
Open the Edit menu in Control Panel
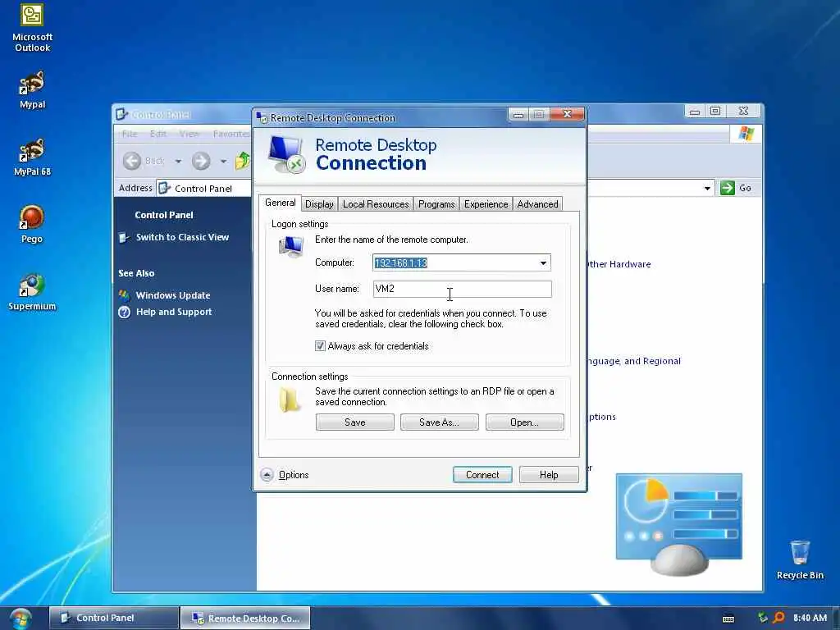(x=158, y=134)
